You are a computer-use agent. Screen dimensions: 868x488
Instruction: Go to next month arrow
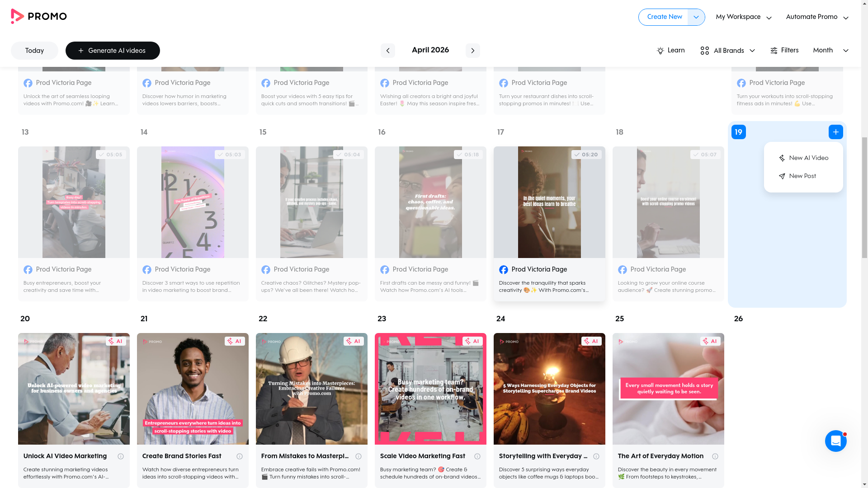(472, 51)
